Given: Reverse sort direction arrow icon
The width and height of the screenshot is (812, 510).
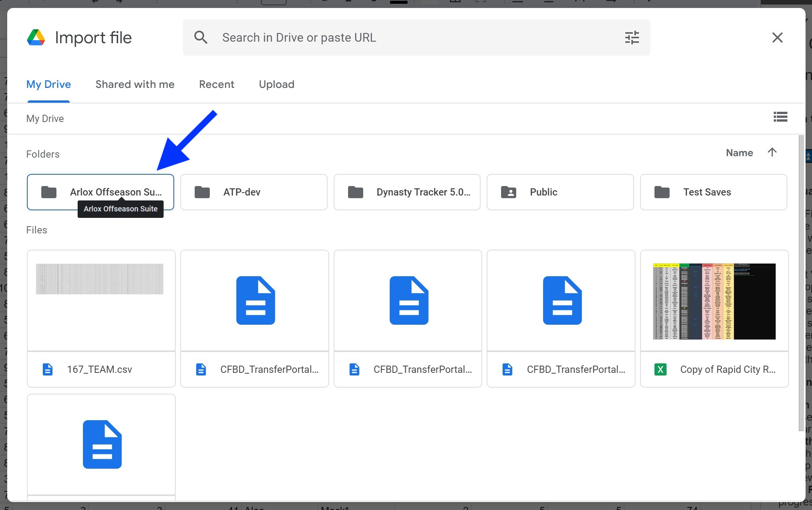Looking at the screenshot, I should (772, 152).
